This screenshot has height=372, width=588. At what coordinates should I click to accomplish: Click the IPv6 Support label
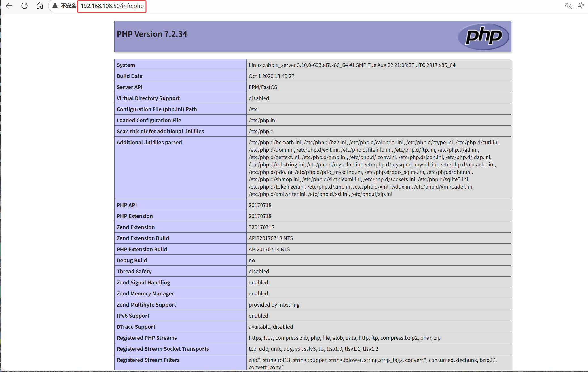133,316
